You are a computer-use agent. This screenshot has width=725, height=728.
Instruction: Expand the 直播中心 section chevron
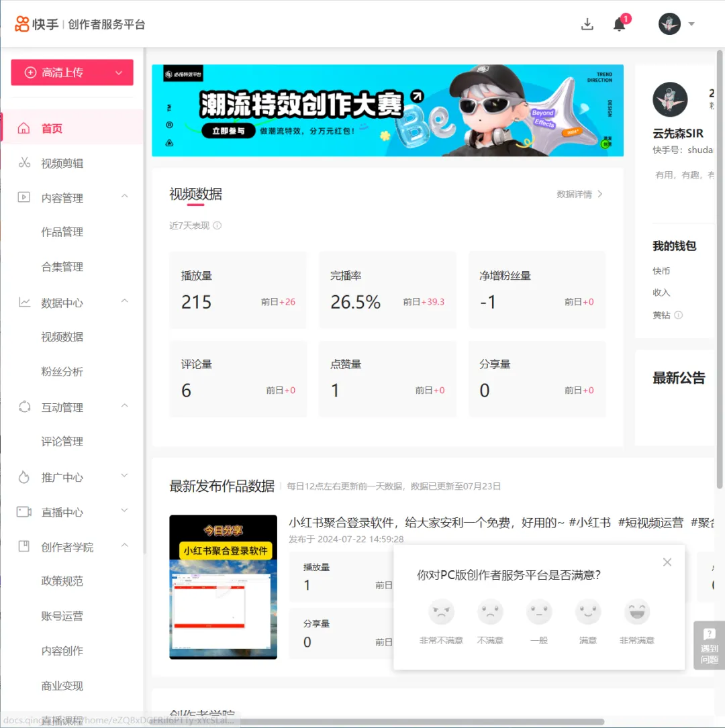tap(124, 510)
